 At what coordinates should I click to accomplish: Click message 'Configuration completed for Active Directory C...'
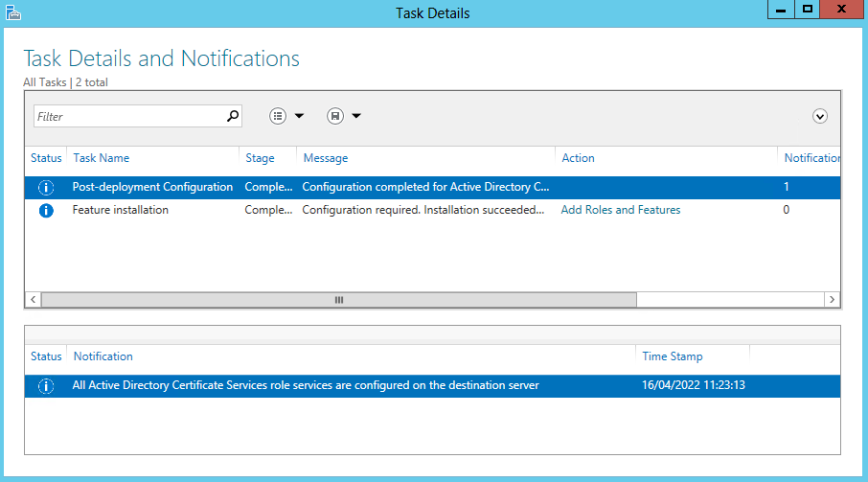pyautogui.click(x=425, y=187)
